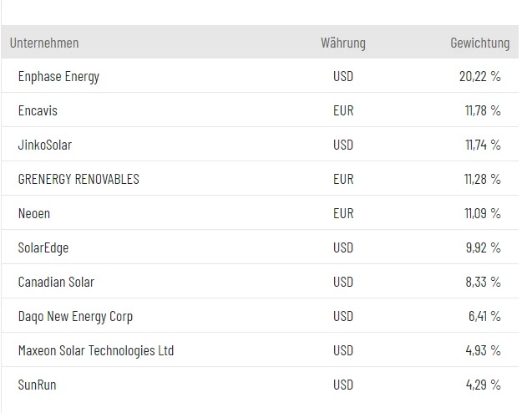Open the Enphase Energy company entry
This screenshot has width=532, height=413.
point(58,76)
